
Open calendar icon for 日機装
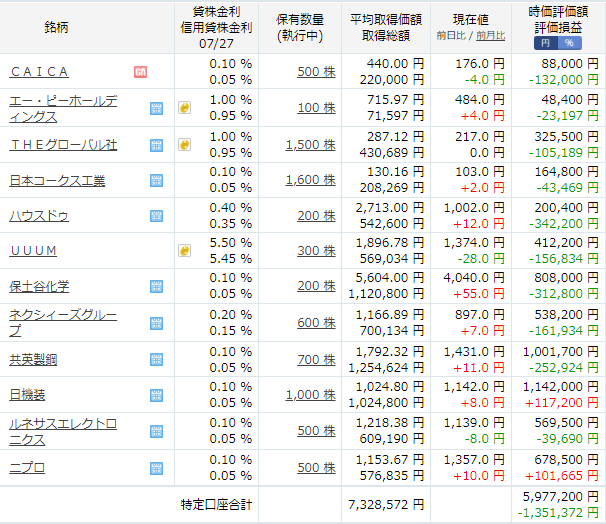156,395
